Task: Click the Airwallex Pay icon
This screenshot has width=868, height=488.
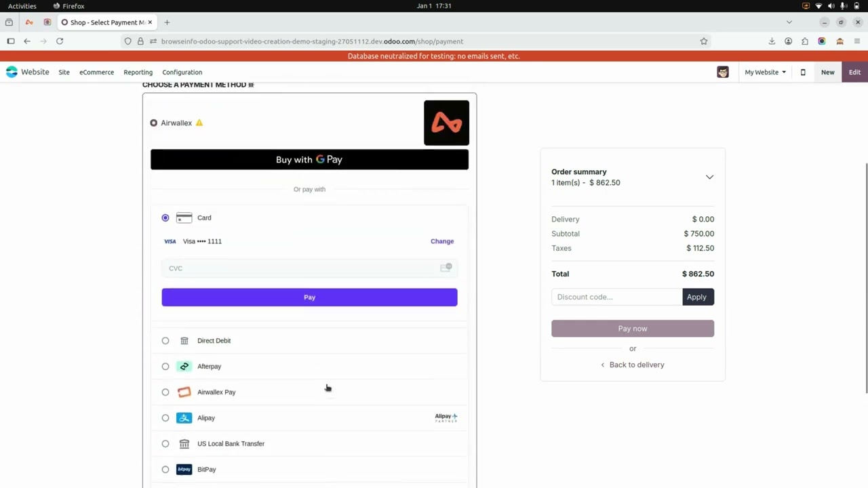Action: [x=184, y=392]
